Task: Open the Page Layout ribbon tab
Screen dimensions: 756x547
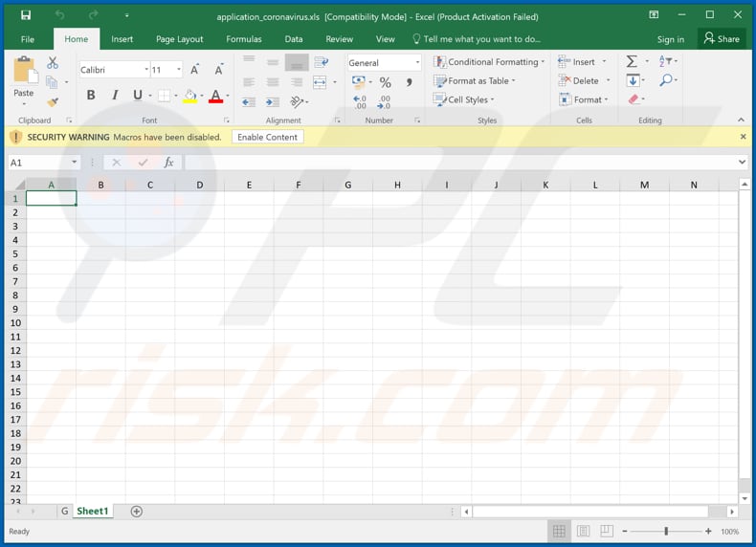Action: click(x=179, y=39)
